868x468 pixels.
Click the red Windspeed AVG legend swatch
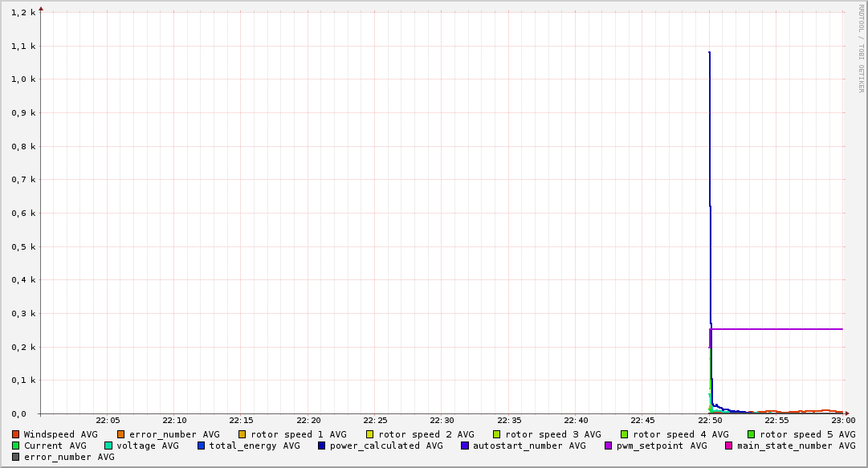(15, 435)
